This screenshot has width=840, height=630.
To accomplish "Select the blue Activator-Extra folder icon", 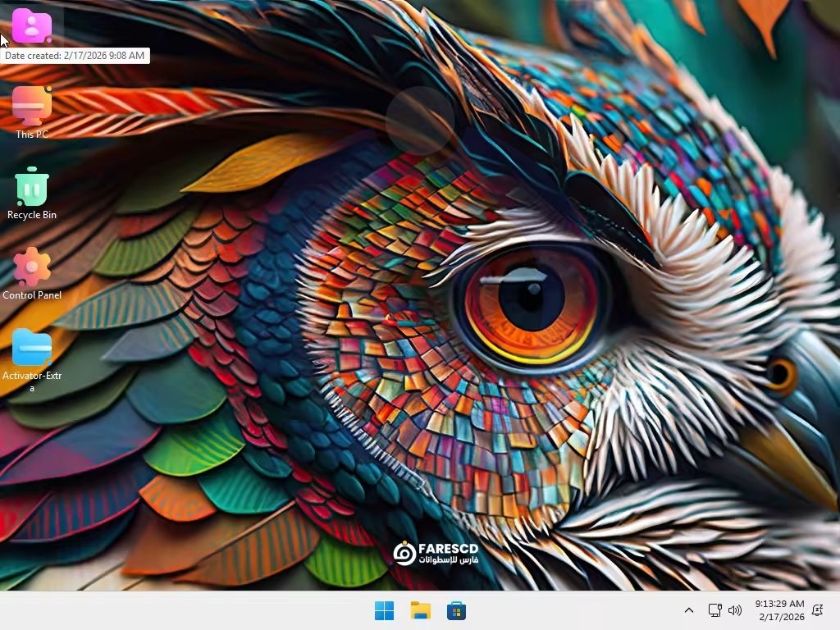I will pos(32,348).
